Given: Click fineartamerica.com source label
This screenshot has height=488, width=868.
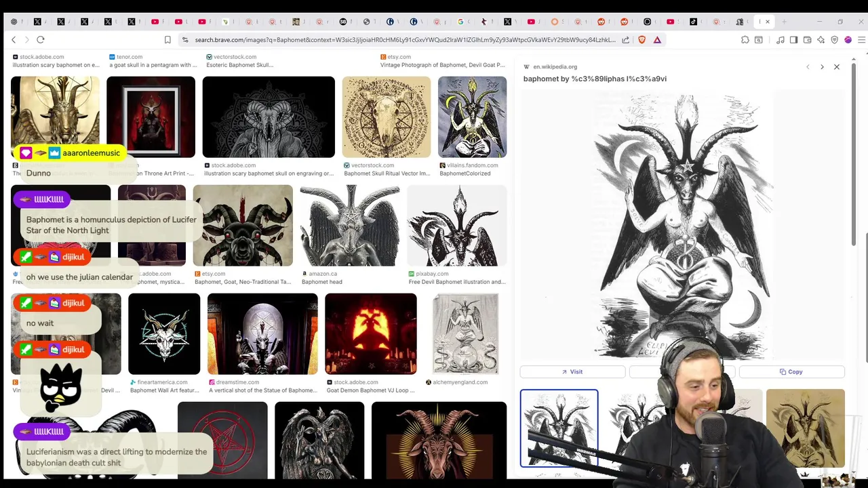Looking at the screenshot, I should click(x=162, y=382).
